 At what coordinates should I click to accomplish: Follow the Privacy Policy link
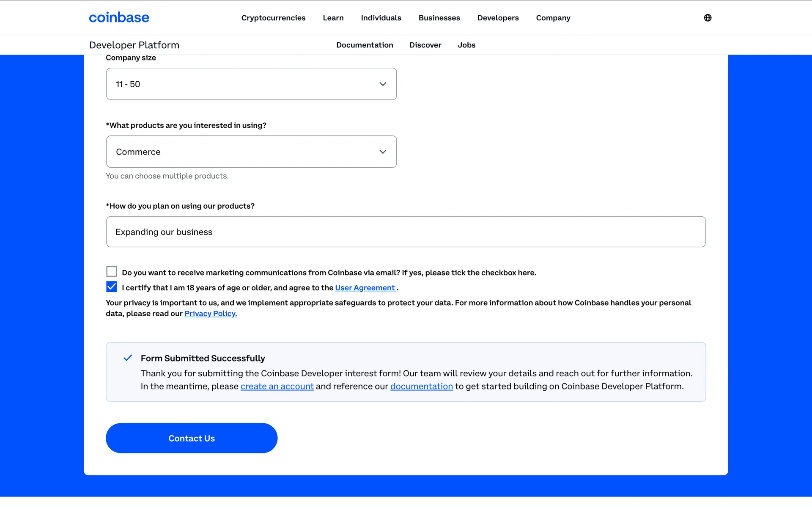click(211, 314)
